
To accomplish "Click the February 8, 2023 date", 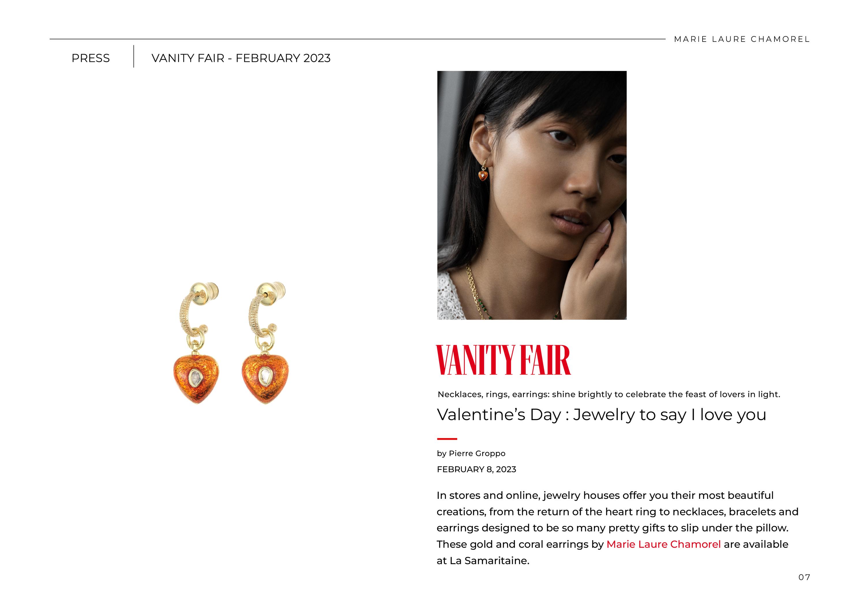I will pyautogui.click(x=476, y=469).
